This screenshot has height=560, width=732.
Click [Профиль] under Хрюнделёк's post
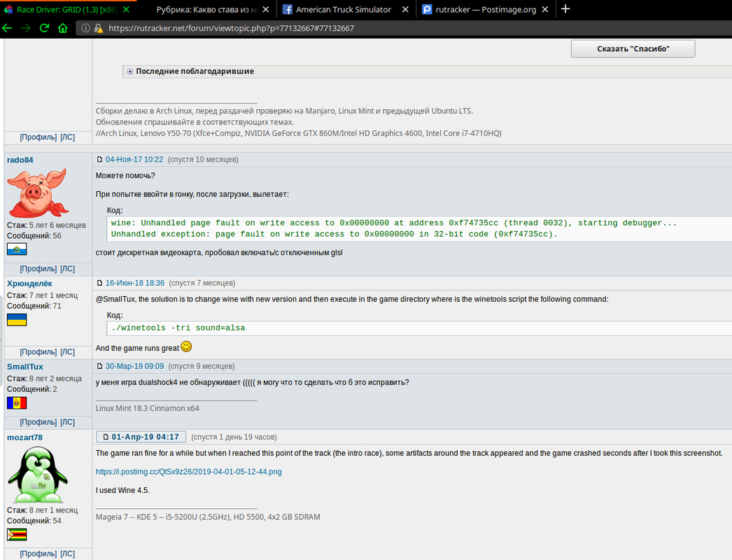click(x=38, y=351)
